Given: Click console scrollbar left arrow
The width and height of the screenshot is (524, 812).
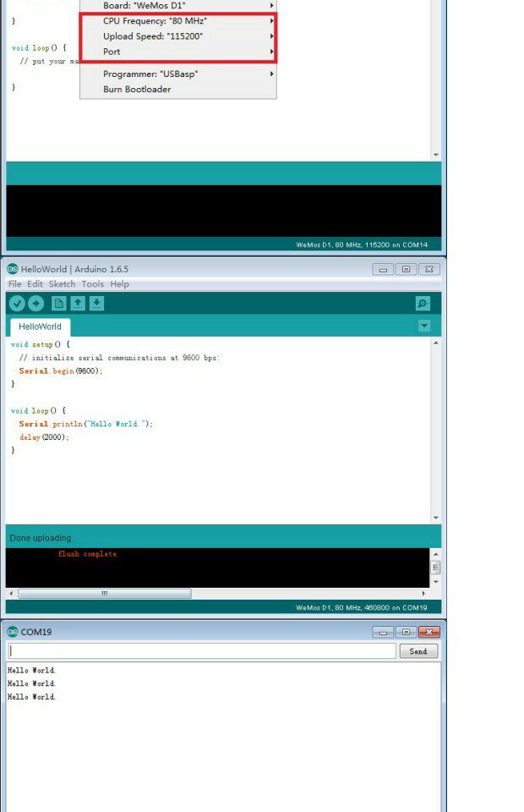Looking at the screenshot, I should click(x=11, y=594).
